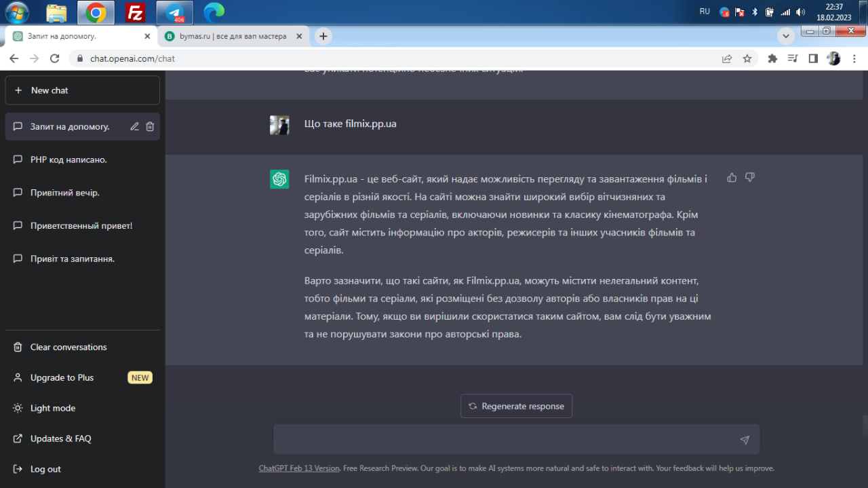Click the share page icon in address bar

pos(727,59)
